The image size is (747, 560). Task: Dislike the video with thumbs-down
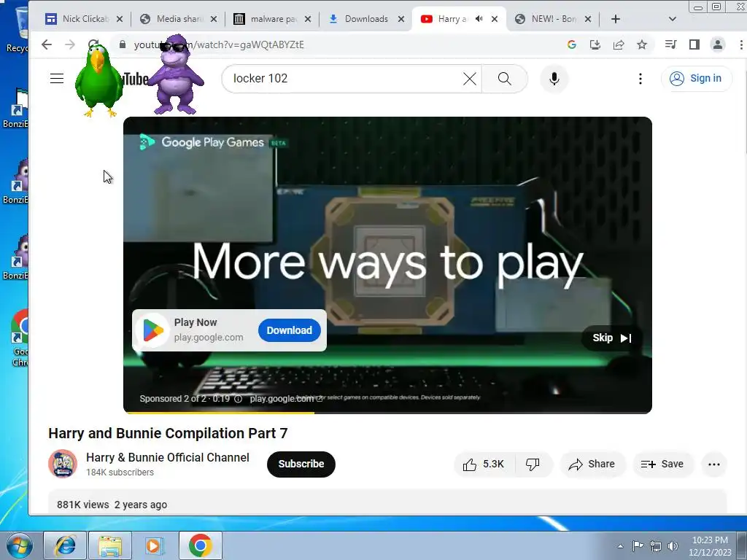[533, 464]
